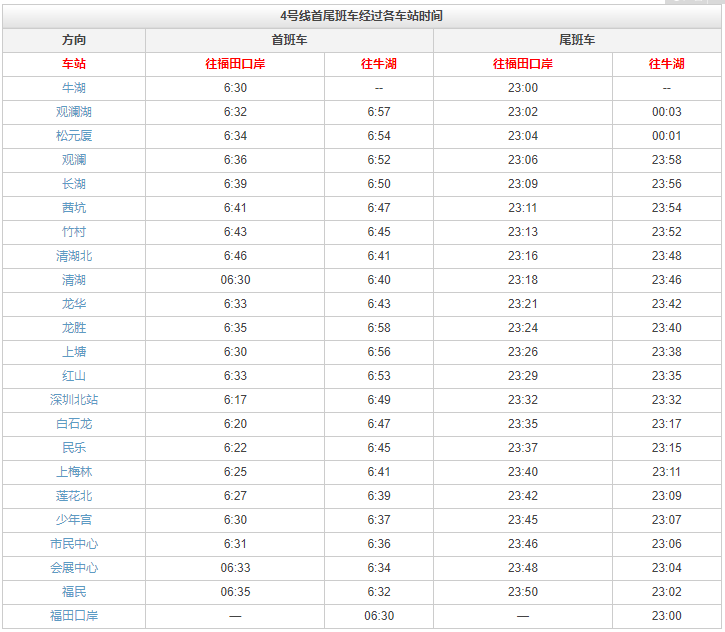Click the 方向 header cell
The height and width of the screenshot is (632, 725).
click(74, 40)
